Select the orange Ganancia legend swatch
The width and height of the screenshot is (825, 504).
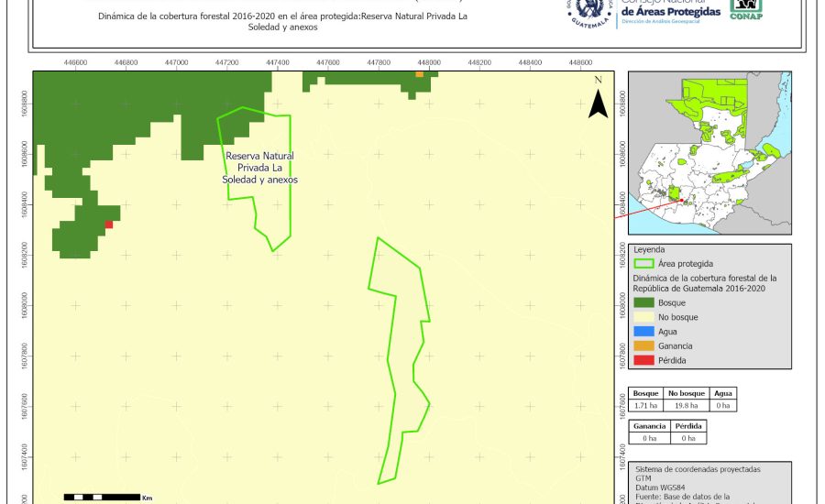(645, 345)
